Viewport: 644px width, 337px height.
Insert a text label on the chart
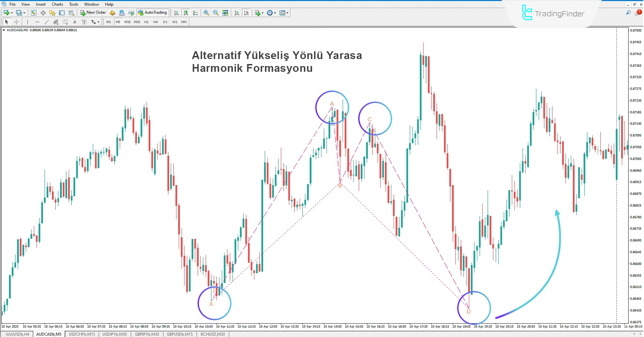pos(84,22)
